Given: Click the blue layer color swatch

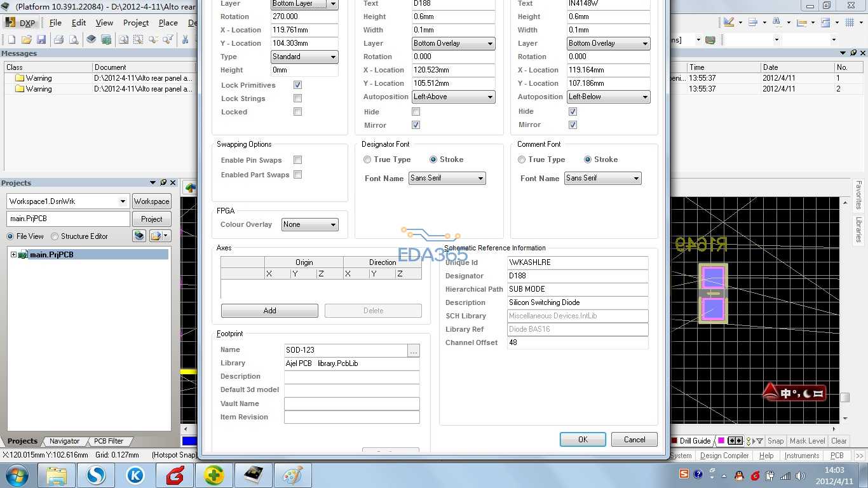Looking at the screenshot, I should click(189, 441).
